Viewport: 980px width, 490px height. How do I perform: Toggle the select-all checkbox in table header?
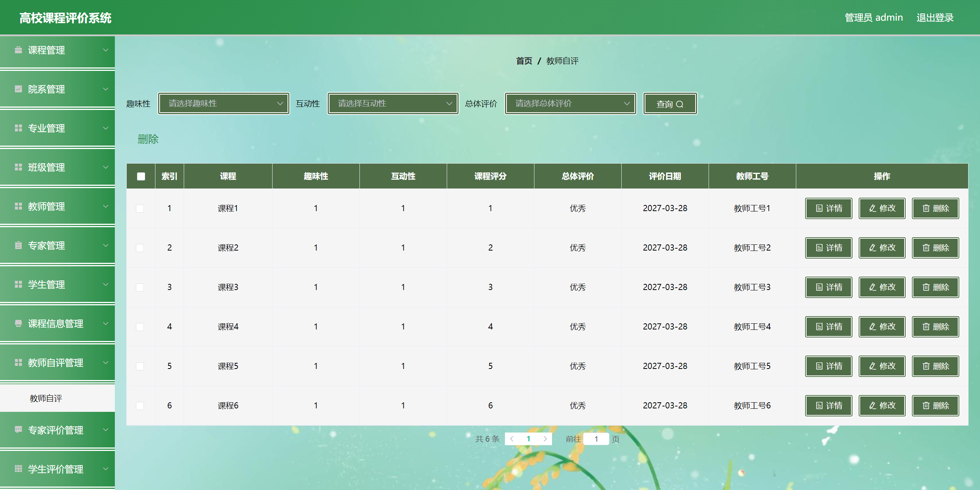click(x=141, y=176)
